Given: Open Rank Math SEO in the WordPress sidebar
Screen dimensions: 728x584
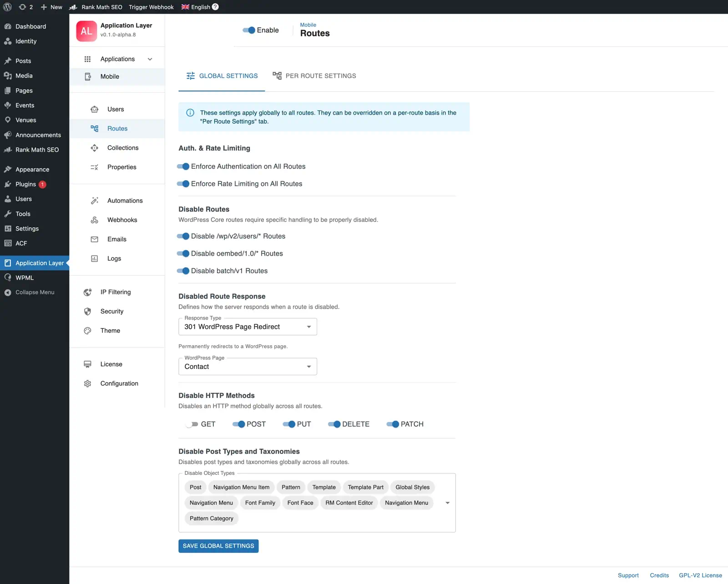Looking at the screenshot, I should coord(37,150).
